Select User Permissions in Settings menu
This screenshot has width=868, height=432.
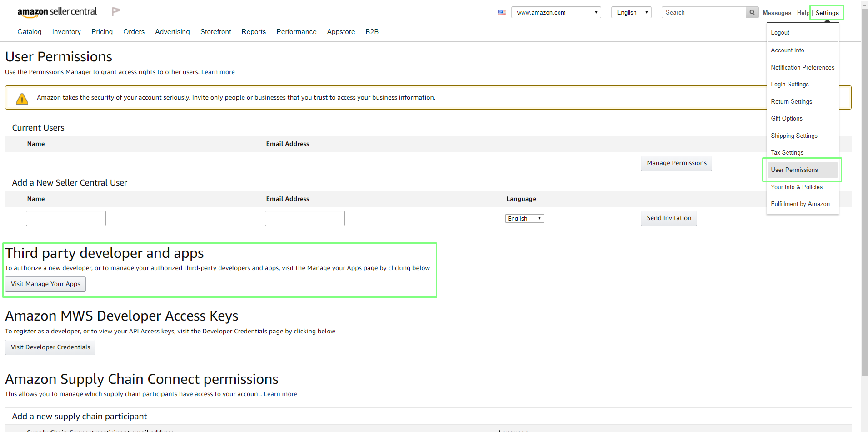[794, 170]
